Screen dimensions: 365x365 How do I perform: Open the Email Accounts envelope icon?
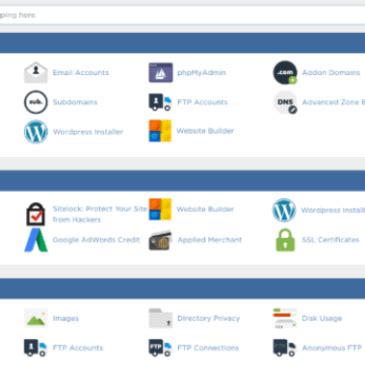pos(36,72)
